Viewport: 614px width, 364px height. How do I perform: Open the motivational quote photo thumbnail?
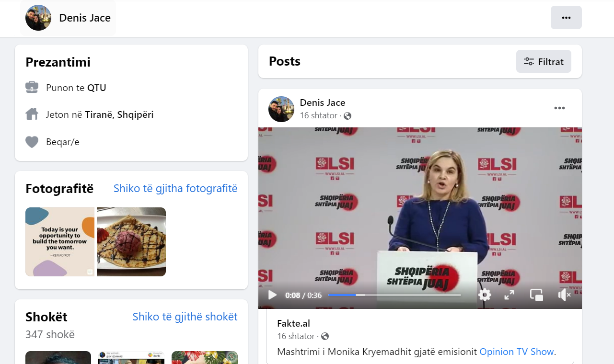click(60, 242)
